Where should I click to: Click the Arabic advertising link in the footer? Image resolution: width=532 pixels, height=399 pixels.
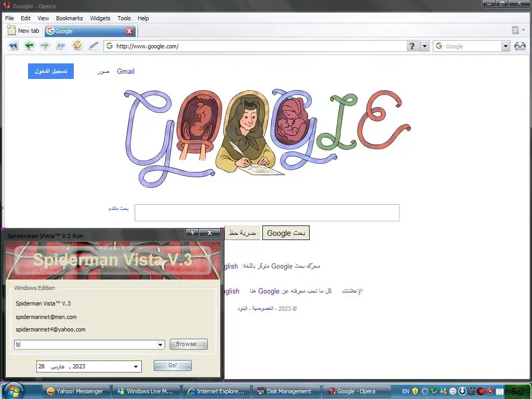(352, 291)
